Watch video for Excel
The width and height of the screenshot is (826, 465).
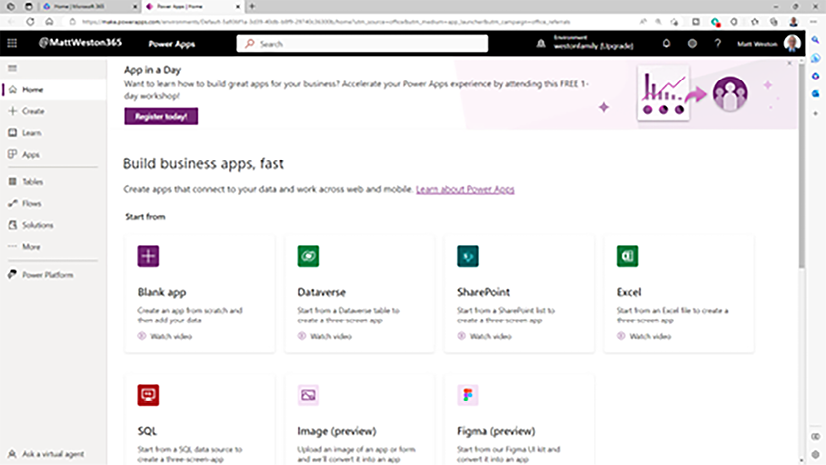pos(644,336)
